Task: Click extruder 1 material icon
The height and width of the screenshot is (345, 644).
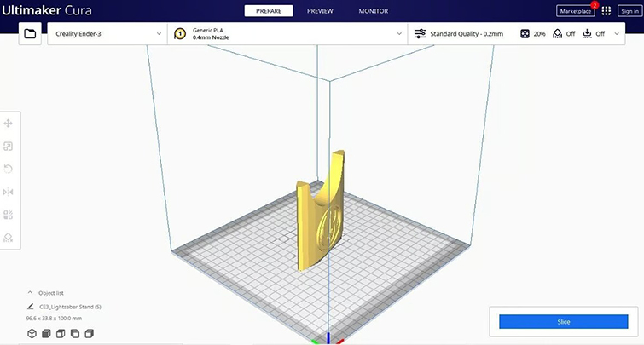Action: click(180, 33)
